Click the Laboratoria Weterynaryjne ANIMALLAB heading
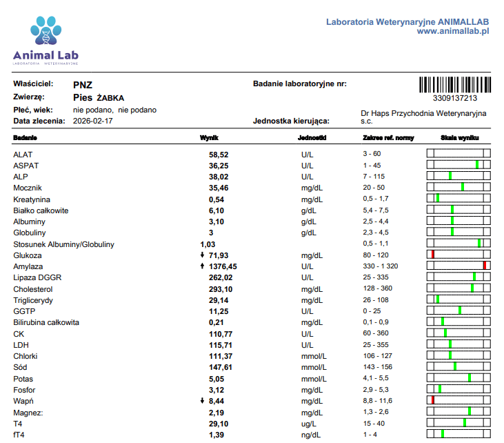This screenshot has width=504, height=443. click(x=407, y=22)
